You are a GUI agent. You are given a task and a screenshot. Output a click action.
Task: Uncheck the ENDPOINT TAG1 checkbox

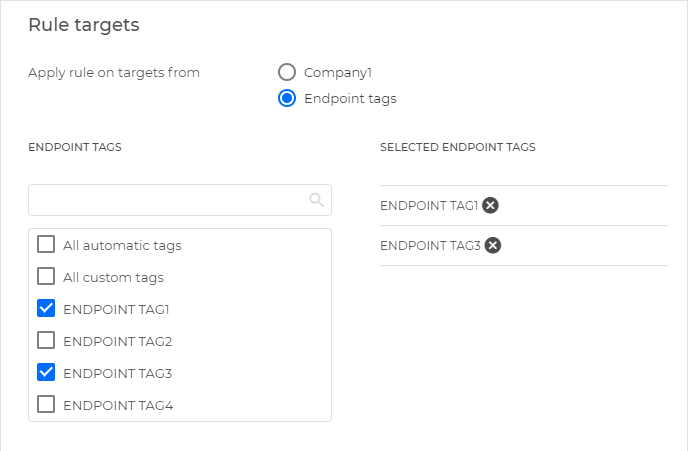point(46,308)
